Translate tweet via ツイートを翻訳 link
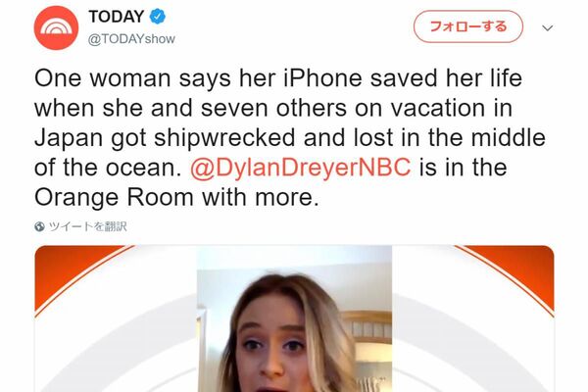This screenshot has height=392, width=588. click(88, 226)
